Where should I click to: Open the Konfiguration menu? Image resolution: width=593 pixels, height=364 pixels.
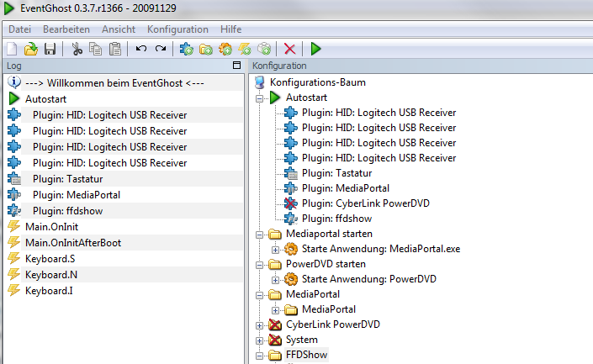177,29
